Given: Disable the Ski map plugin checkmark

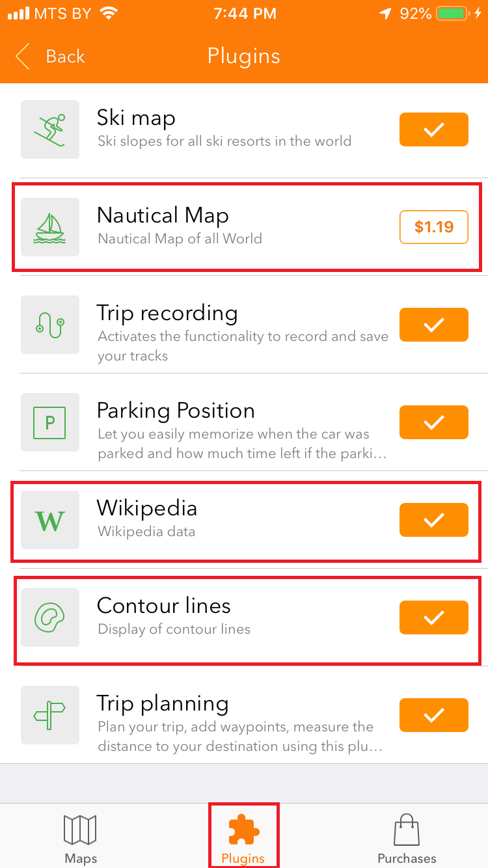Looking at the screenshot, I should (x=434, y=129).
